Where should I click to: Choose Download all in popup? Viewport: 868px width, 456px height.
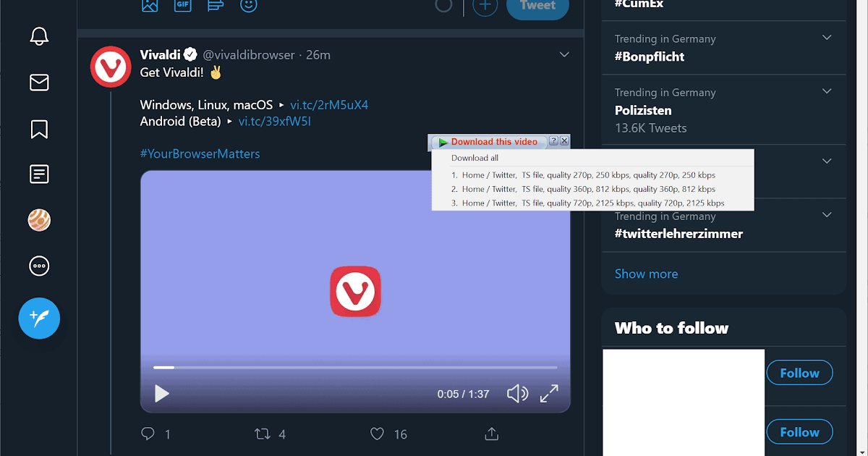(475, 158)
